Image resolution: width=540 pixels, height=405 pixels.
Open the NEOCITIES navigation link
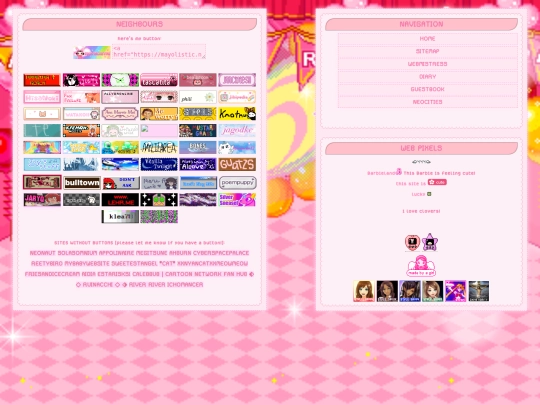(x=427, y=102)
